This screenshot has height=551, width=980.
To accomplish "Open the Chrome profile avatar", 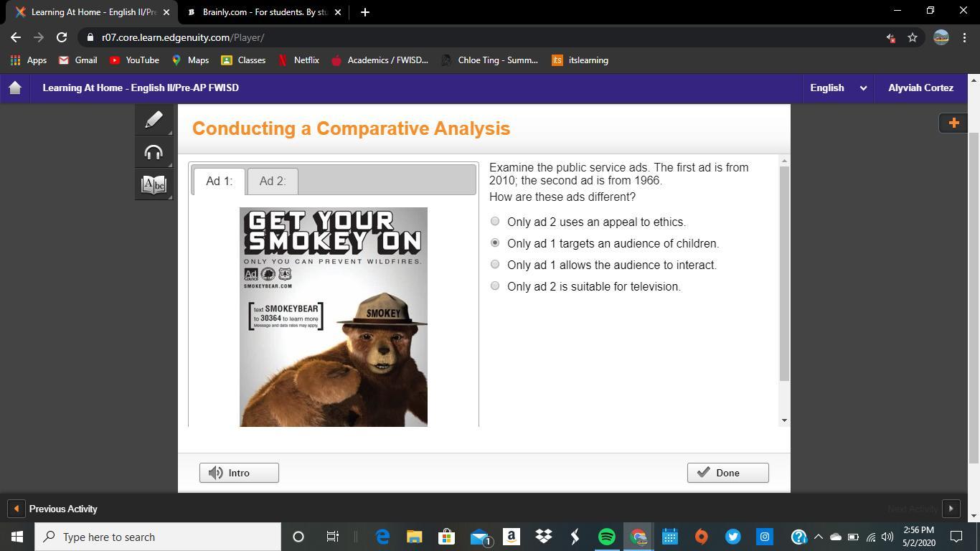I will click(x=941, y=37).
